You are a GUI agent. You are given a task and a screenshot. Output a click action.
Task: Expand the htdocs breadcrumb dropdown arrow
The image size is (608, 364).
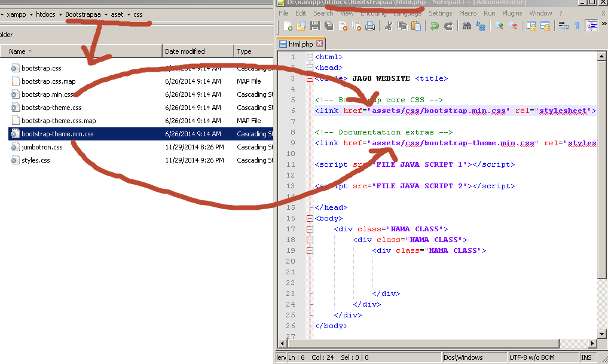click(60, 13)
